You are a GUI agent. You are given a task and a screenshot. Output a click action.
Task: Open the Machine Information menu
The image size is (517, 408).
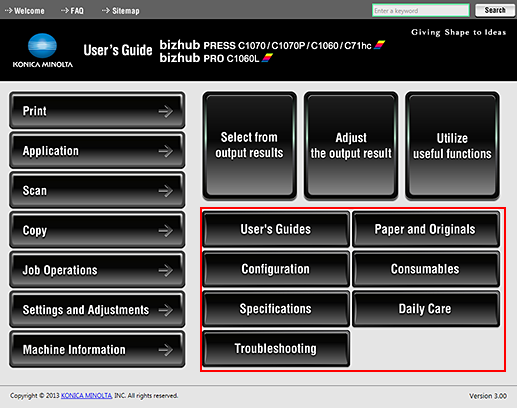[97, 349]
